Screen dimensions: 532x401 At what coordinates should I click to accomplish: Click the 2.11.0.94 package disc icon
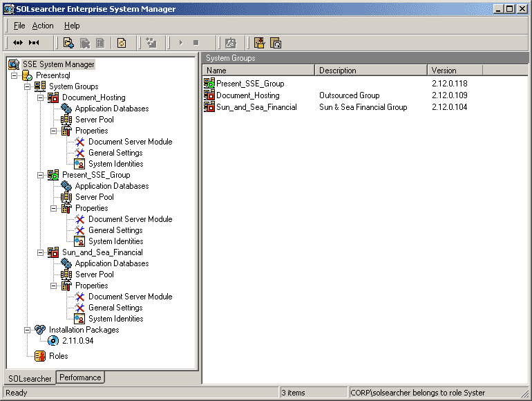(53, 341)
